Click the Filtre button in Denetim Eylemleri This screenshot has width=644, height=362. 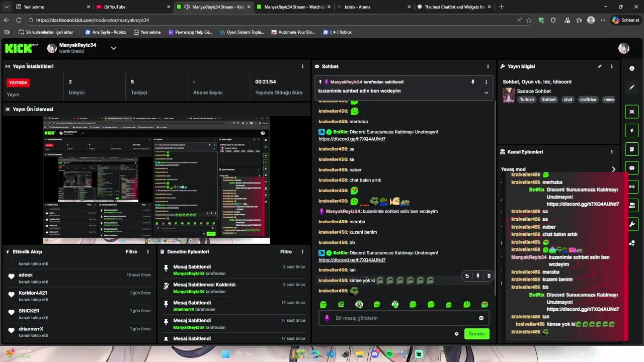point(286,252)
